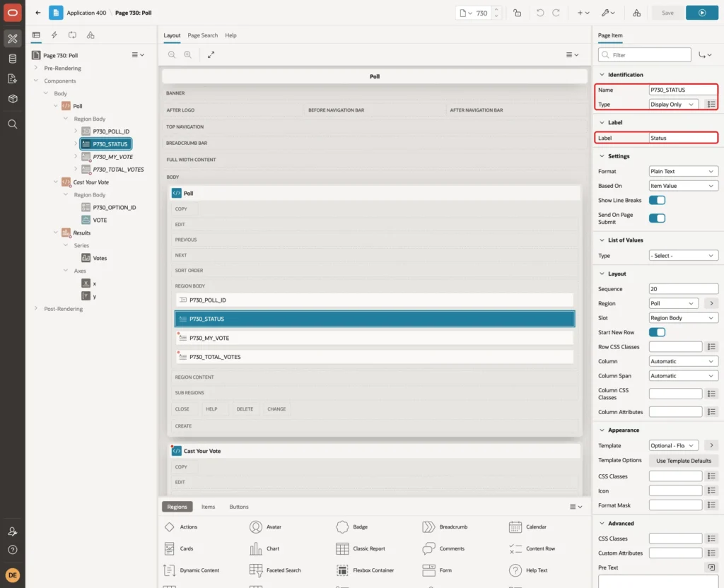Open rendering tree options menu

pyautogui.click(x=138, y=55)
